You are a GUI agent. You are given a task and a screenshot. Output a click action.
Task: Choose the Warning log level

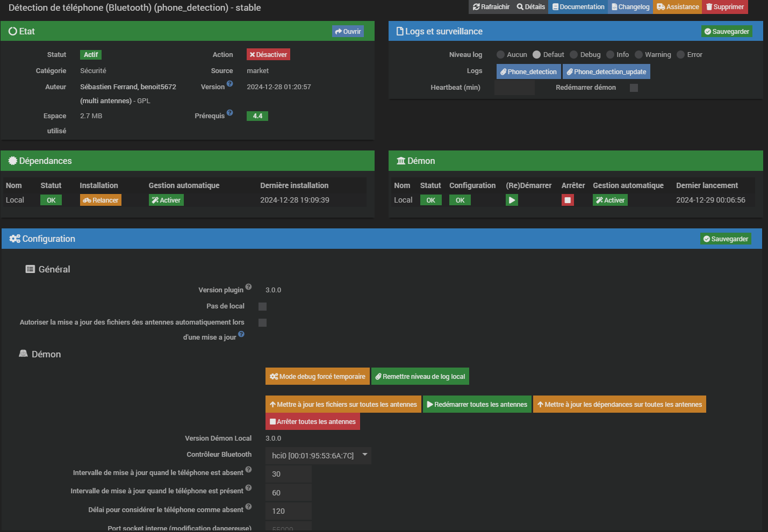(638, 55)
